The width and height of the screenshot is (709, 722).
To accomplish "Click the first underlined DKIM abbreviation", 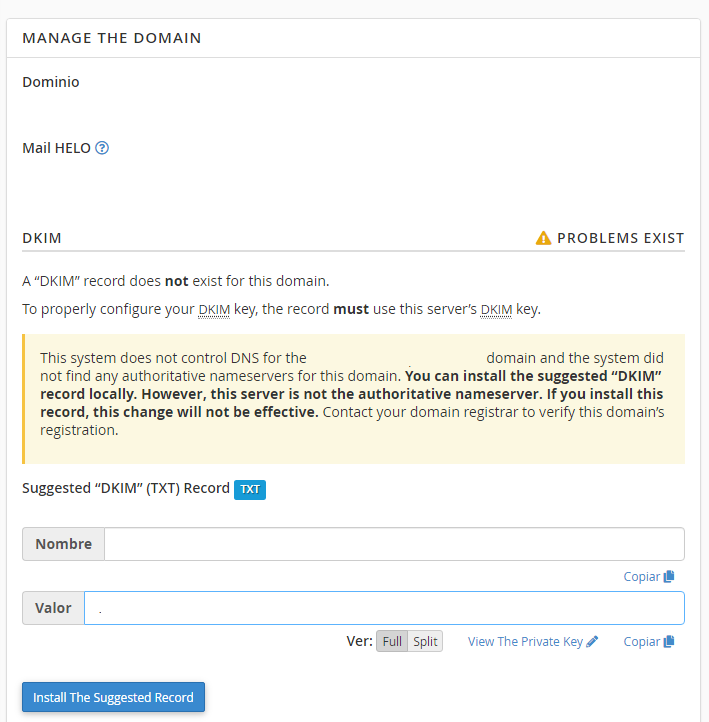I will point(214,309).
